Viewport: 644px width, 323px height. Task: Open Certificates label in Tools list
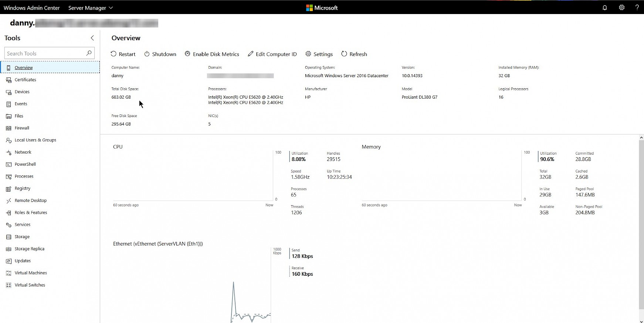tap(26, 80)
